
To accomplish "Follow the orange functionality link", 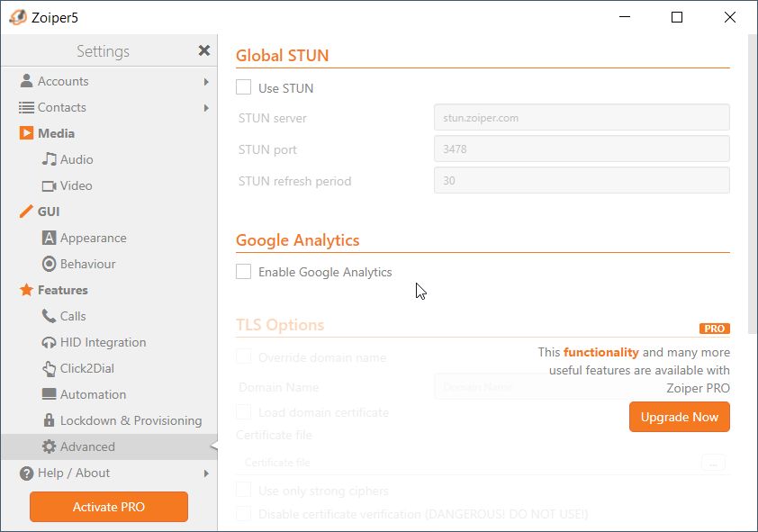I will click(600, 352).
